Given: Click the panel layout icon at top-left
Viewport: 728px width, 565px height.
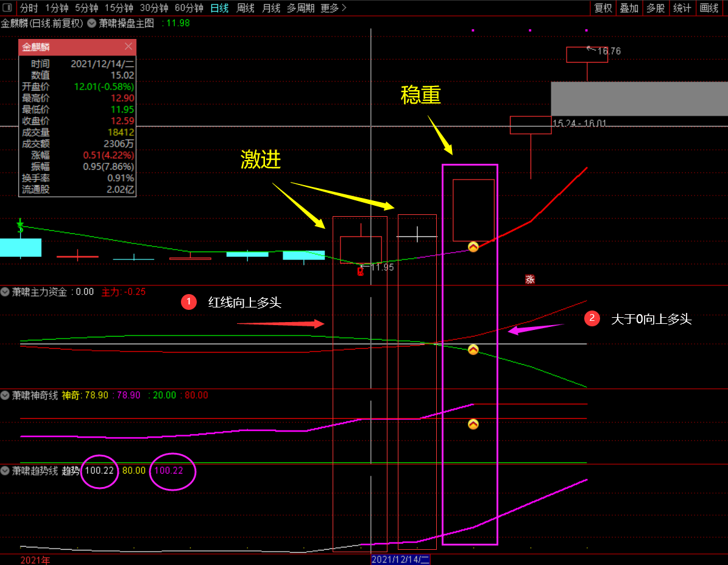Looking at the screenshot, I should tap(7, 7).
